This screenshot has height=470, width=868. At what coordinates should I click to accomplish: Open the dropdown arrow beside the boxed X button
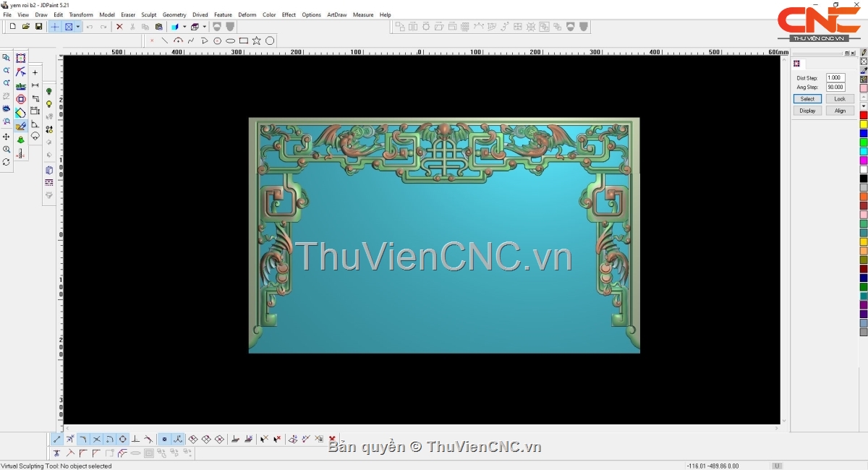coord(77,27)
